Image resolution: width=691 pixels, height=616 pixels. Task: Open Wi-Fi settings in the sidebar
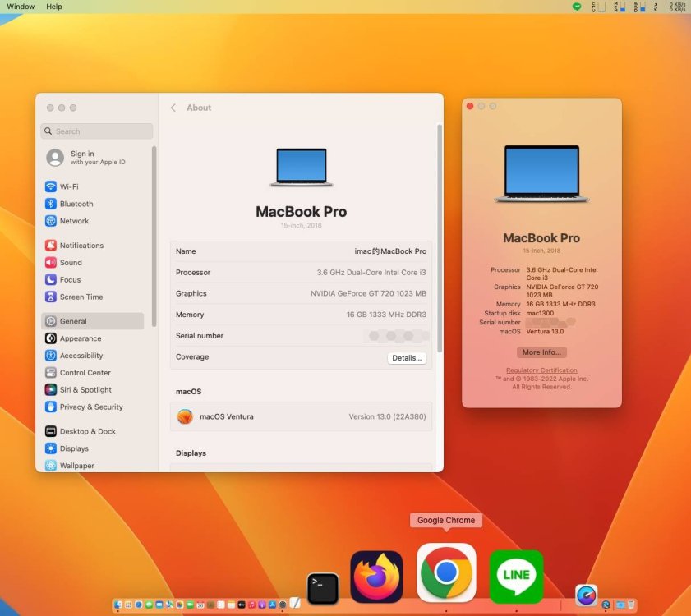point(93,186)
